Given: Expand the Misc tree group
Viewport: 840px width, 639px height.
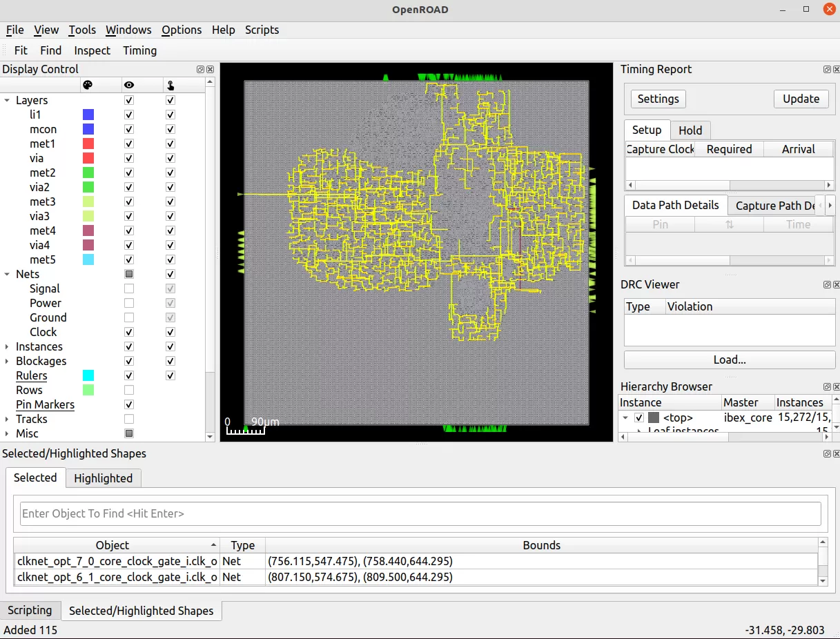Looking at the screenshot, I should (x=8, y=433).
